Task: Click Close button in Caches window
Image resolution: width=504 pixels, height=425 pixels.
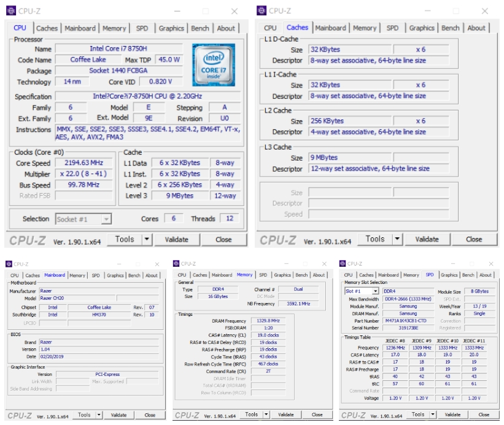Action: 474,239
